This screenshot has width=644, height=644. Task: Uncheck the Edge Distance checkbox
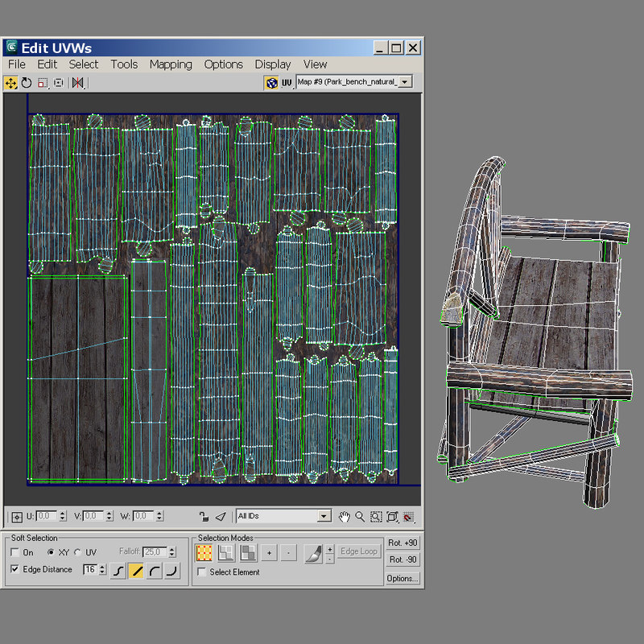(x=15, y=570)
